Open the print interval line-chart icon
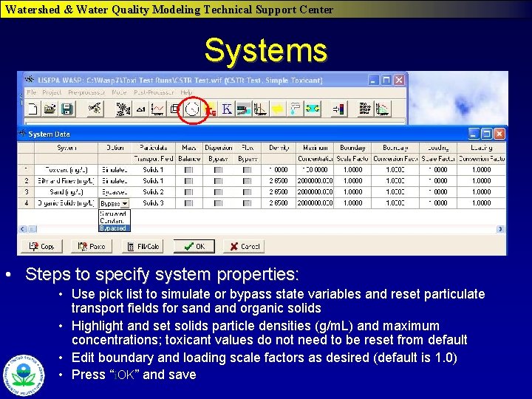 coord(157,109)
